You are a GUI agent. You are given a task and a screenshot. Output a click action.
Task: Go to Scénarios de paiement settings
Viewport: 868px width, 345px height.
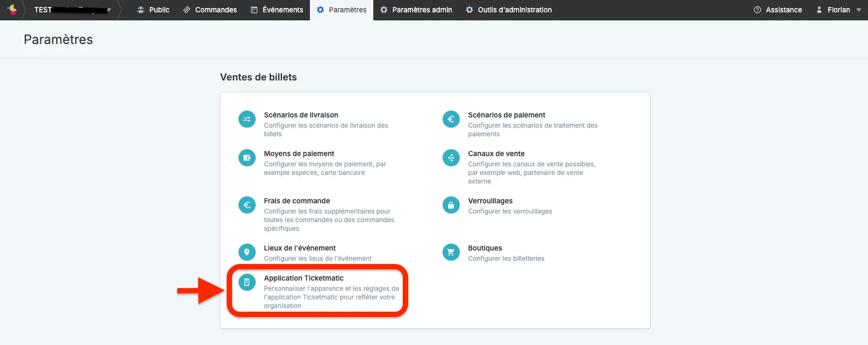(507, 115)
